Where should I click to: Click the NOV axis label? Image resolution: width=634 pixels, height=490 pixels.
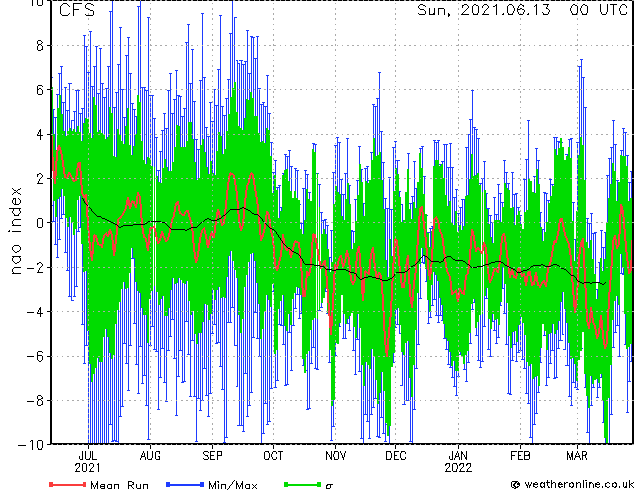[336, 456]
